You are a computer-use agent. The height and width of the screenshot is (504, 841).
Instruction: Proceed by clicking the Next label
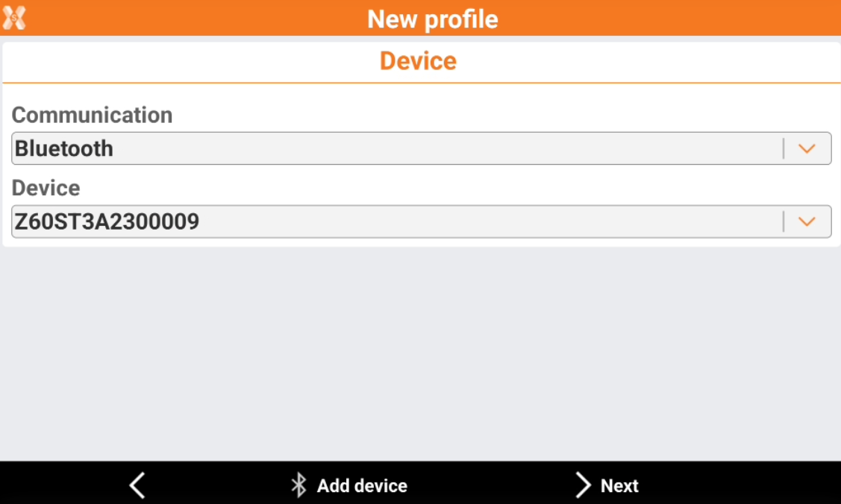(x=619, y=486)
